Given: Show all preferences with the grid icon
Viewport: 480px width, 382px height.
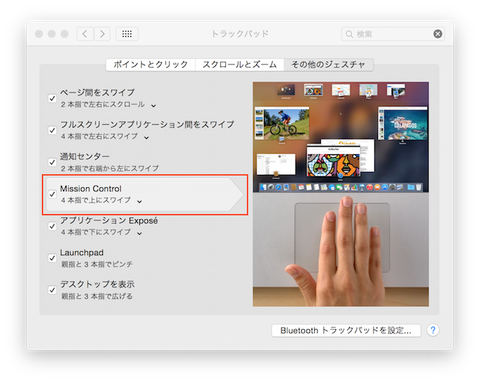Looking at the screenshot, I should 127,34.
